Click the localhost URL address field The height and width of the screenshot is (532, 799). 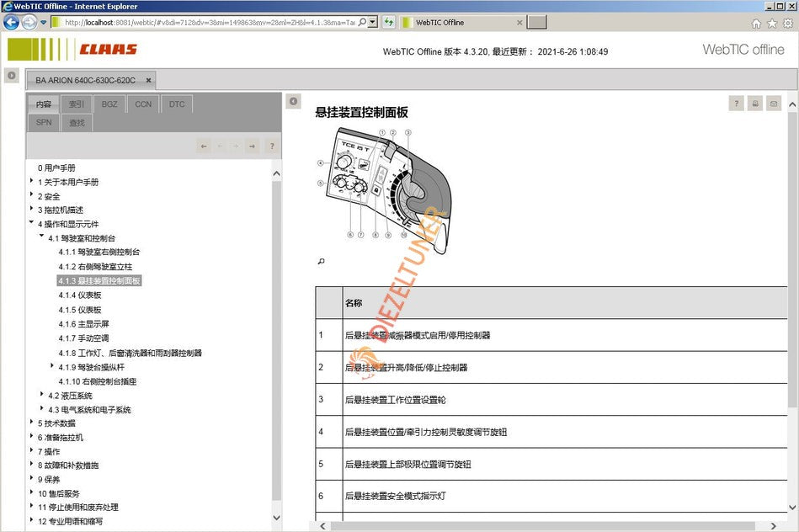coord(210,23)
